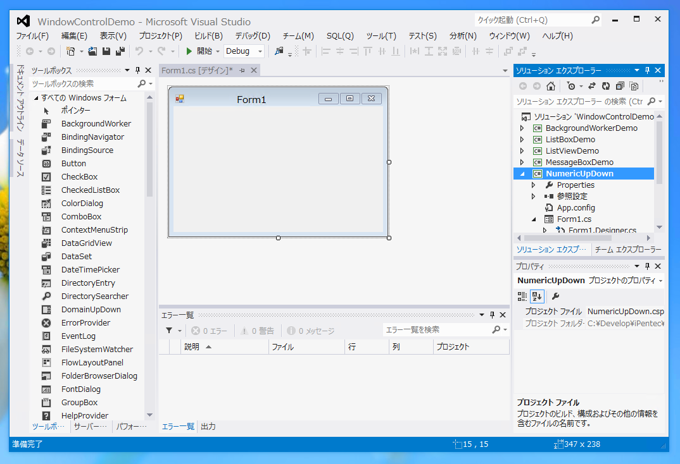The image size is (680, 464).
Task: Expand the MessageBoxDemo project node
Action: pyautogui.click(x=522, y=162)
